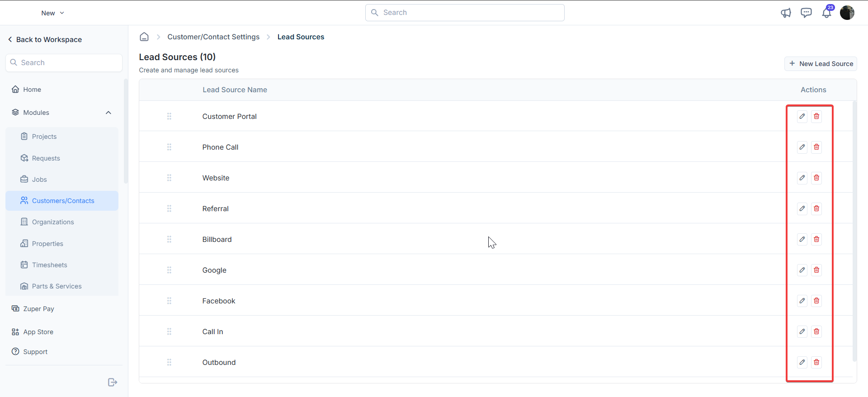Delete the Google lead source
The image size is (868, 397).
tap(816, 270)
